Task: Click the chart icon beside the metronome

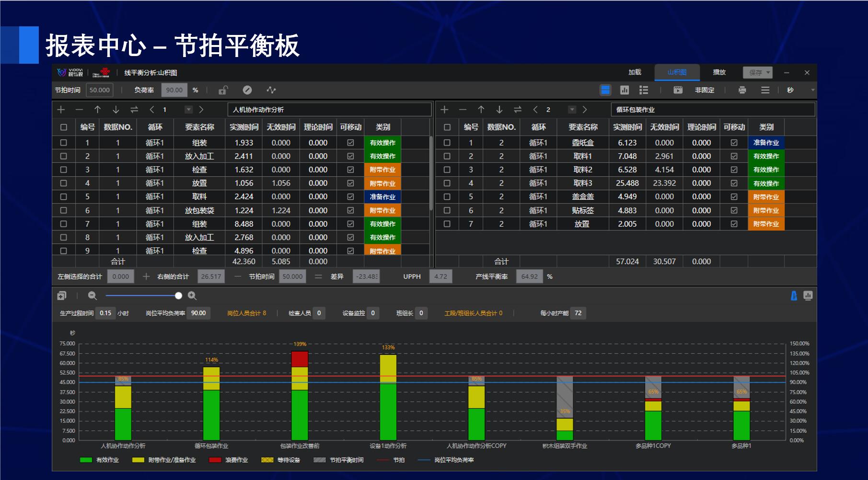Action: coord(808,296)
